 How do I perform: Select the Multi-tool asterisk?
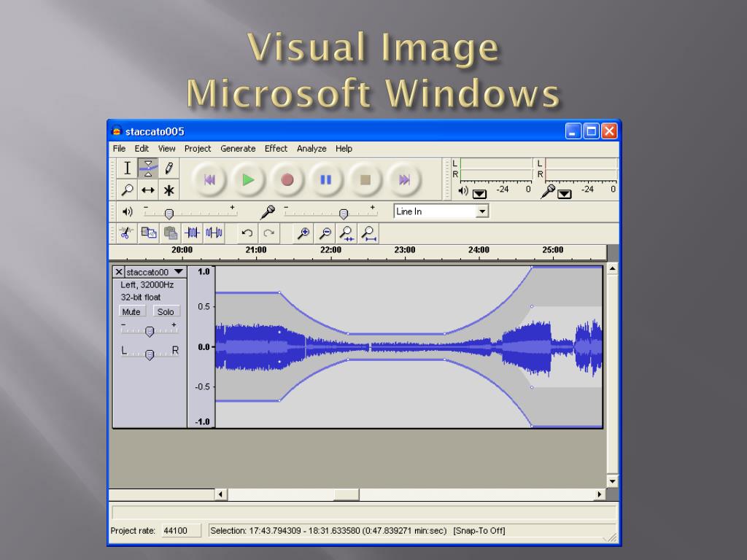[169, 190]
